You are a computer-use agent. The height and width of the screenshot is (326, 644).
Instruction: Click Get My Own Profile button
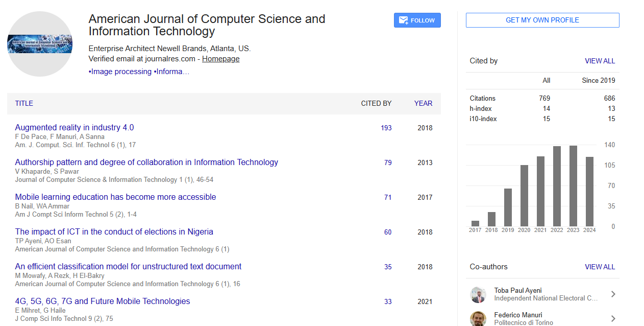point(542,20)
